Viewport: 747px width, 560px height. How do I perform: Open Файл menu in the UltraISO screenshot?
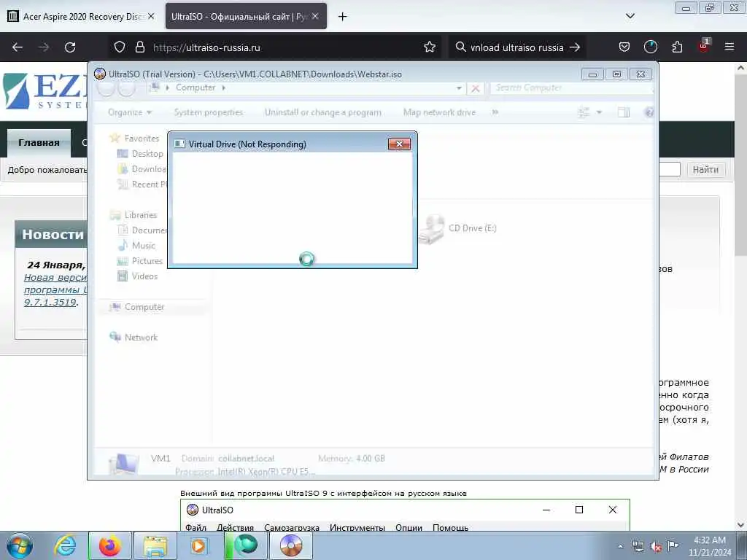(196, 528)
